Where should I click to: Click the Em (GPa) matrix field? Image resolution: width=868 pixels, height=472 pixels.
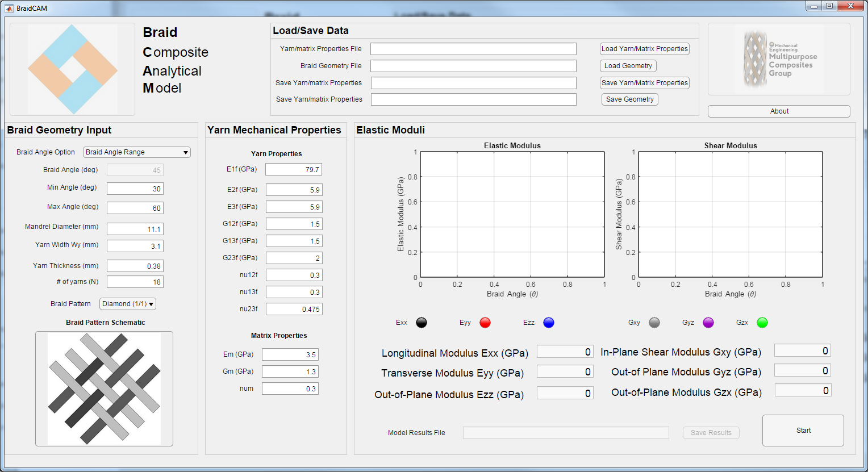click(290, 354)
